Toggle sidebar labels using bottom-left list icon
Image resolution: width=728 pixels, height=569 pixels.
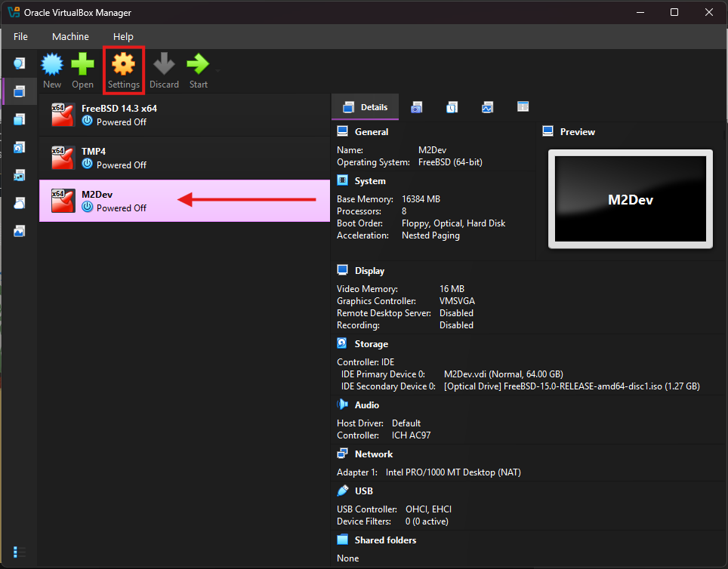pos(20,552)
